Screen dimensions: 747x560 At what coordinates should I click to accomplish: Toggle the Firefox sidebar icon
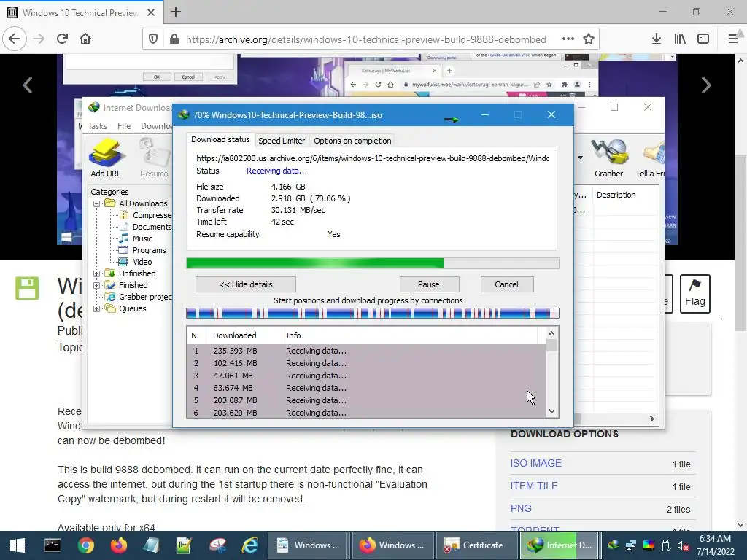(703, 39)
